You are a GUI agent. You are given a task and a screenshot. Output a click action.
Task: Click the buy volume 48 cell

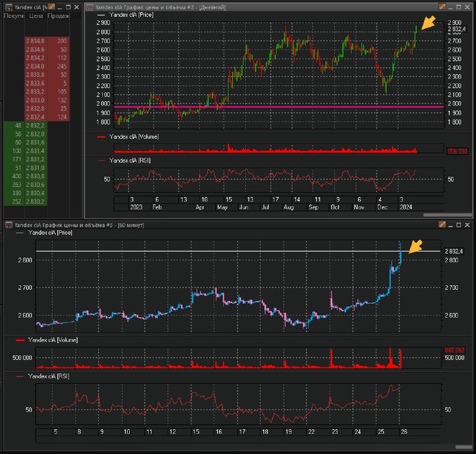(x=14, y=126)
